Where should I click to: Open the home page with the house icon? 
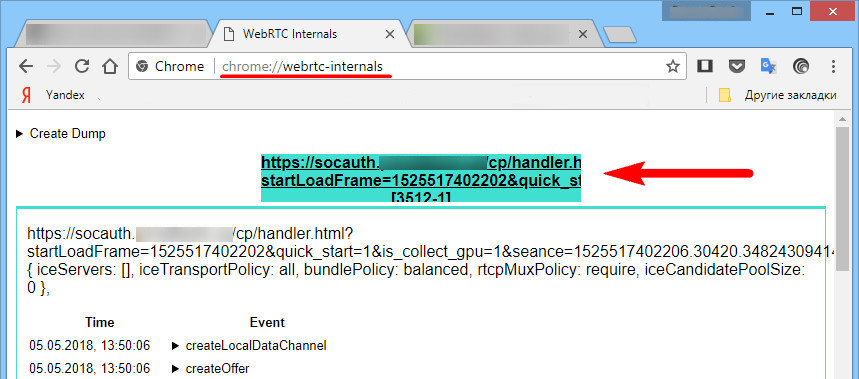[110, 66]
